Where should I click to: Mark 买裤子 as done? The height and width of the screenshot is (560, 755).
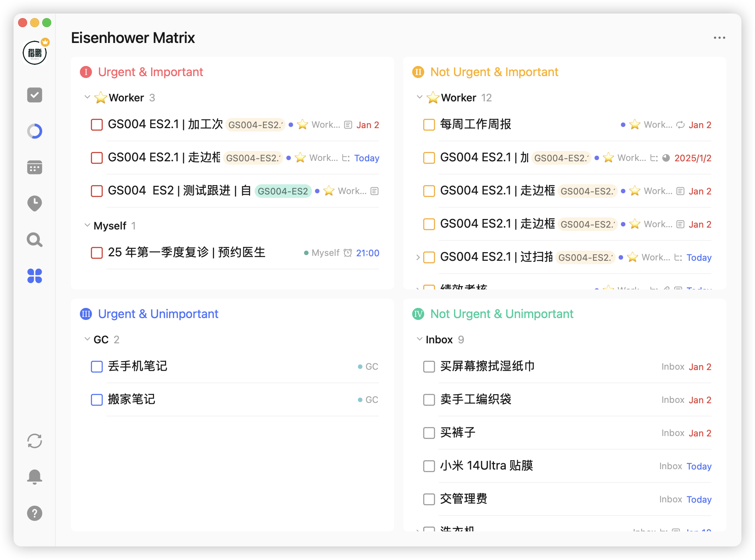click(x=429, y=433)
